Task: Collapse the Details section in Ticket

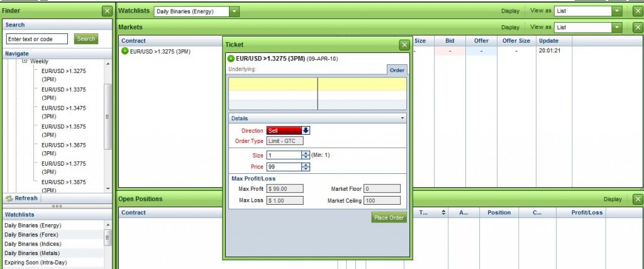Action: (x=402, y=118)
